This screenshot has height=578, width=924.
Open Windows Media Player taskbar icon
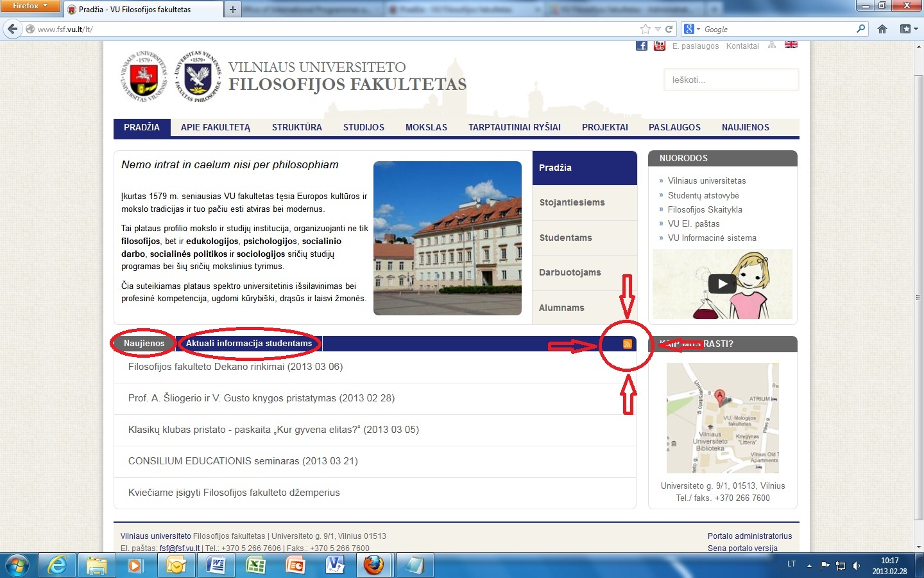click(135, 565)
